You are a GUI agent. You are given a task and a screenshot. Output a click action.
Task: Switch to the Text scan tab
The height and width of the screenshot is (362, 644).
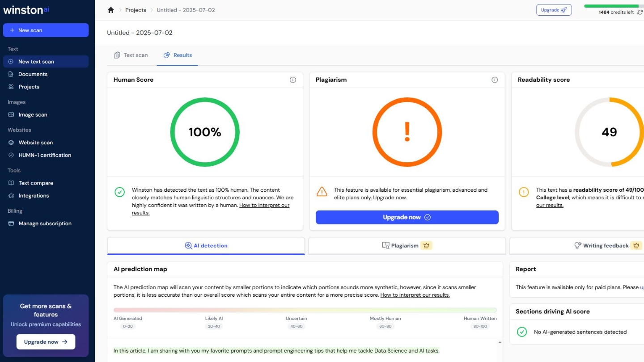coord(131,55)
